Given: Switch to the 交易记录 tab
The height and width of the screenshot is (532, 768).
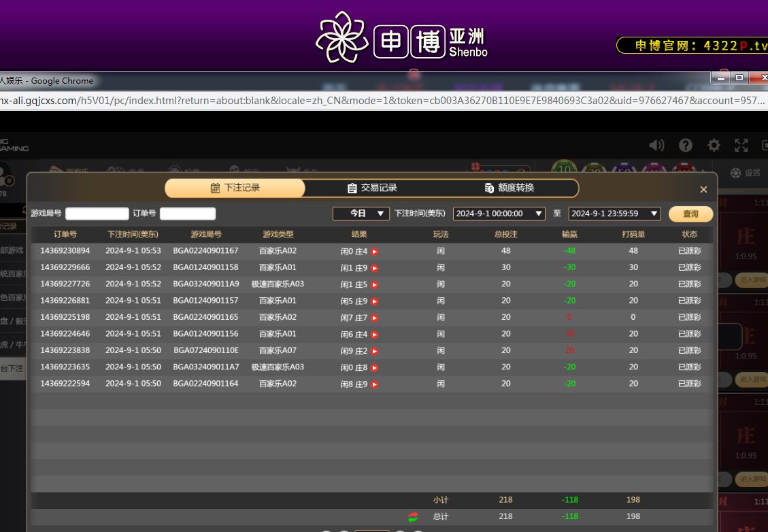Looking at the screenshot, I should [x=372, y=188].
